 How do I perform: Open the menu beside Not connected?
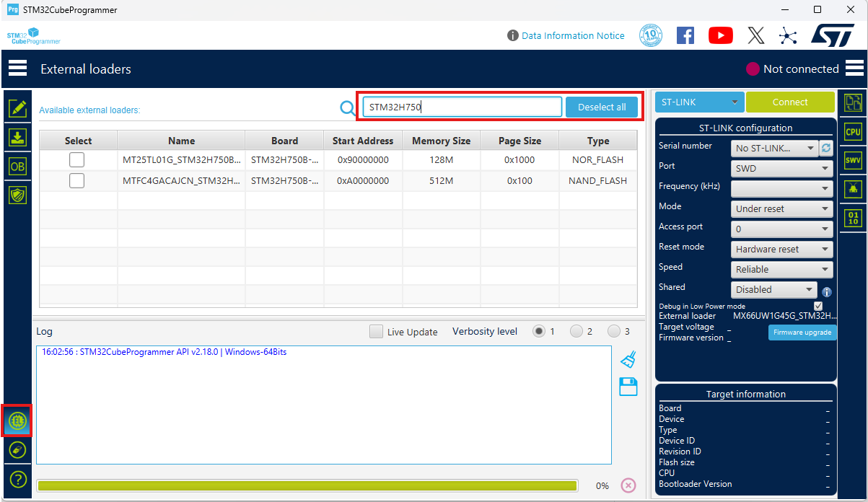(854, 68)
